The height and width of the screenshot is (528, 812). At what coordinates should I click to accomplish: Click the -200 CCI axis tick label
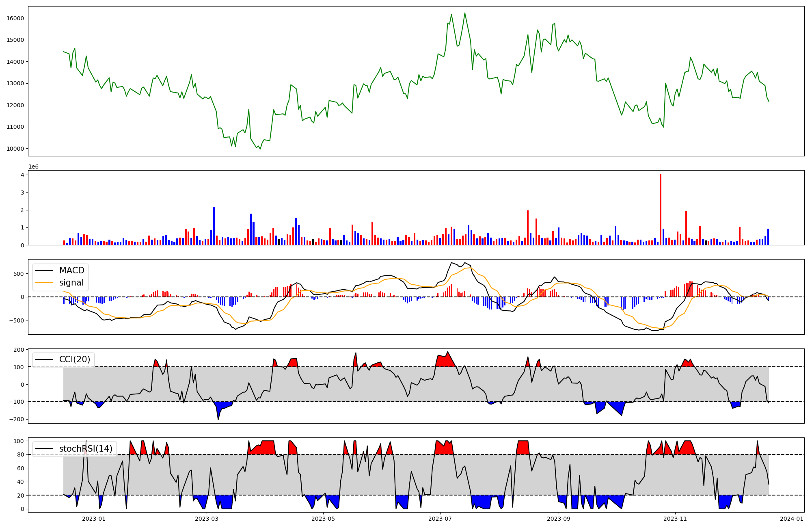(17, 420)
